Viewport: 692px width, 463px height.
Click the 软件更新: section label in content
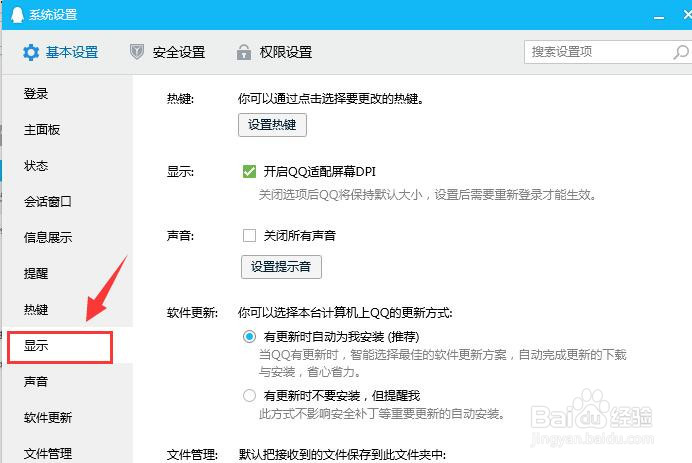pyautogui.click(x=192, y=313)
